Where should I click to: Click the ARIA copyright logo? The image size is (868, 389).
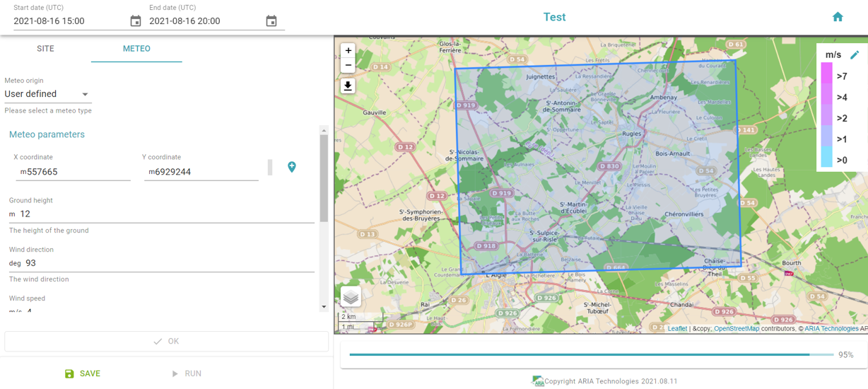(x=539, y=382)
